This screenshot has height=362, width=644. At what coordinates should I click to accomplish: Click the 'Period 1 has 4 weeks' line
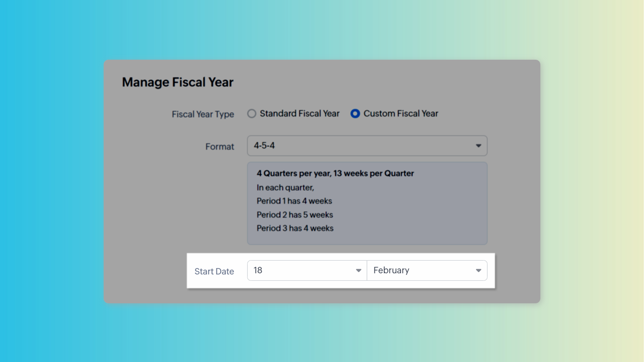click(294, 201)
